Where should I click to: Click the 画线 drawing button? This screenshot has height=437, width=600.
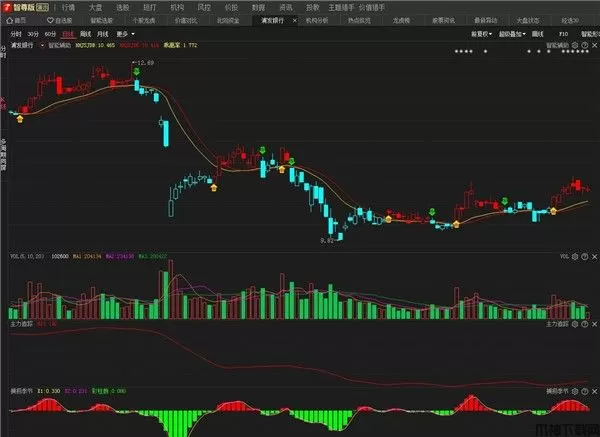click(538, 34)
